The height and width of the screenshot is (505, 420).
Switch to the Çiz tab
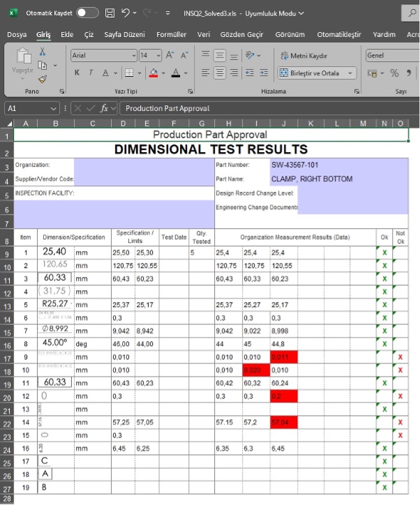pos(89,34)
